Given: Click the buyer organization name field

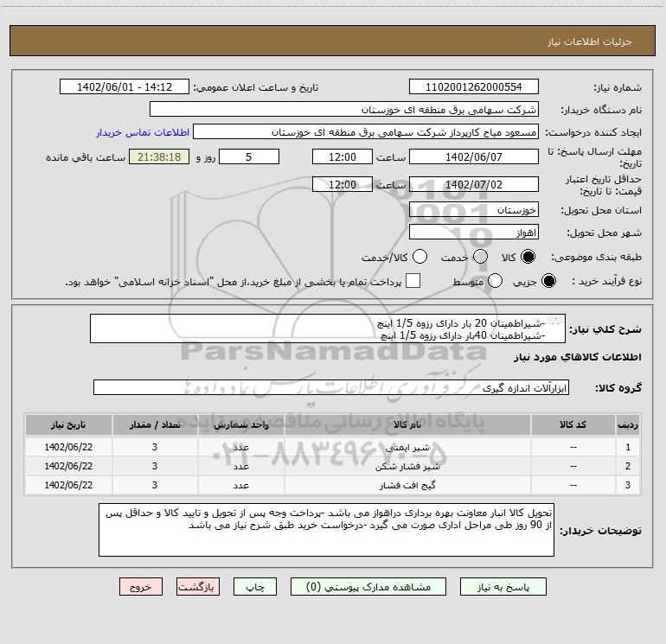Looking at the screenshot, I should 344,110.
